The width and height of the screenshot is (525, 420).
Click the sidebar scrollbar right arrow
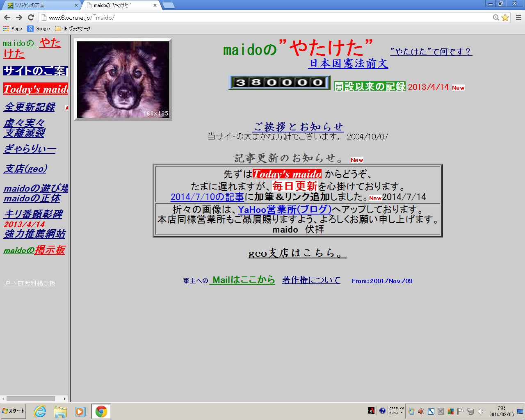[x=64, y=399]
